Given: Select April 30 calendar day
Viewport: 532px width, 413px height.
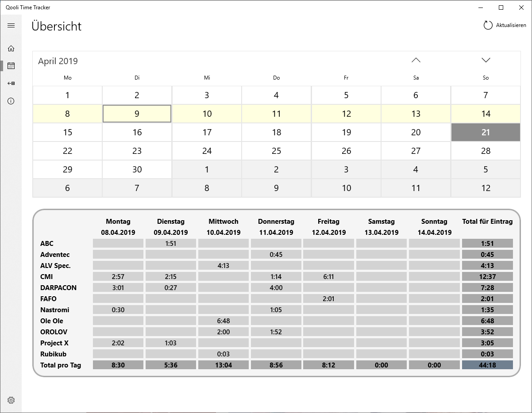Looking at the screenshot, I should 137,169.
